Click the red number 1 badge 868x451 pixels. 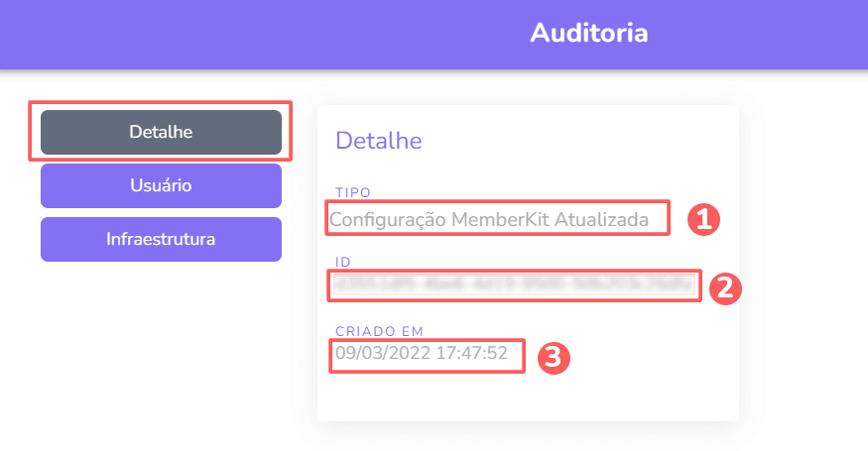703,220
